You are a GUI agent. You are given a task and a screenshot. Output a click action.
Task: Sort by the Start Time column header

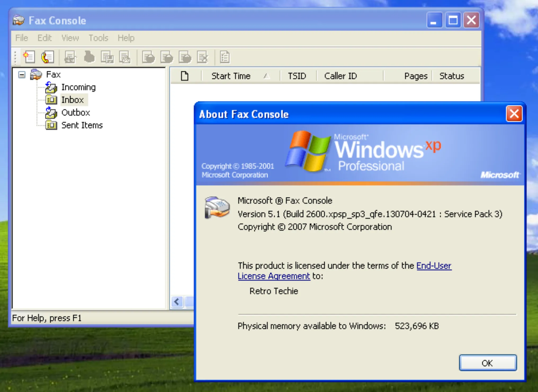[231, 76]
